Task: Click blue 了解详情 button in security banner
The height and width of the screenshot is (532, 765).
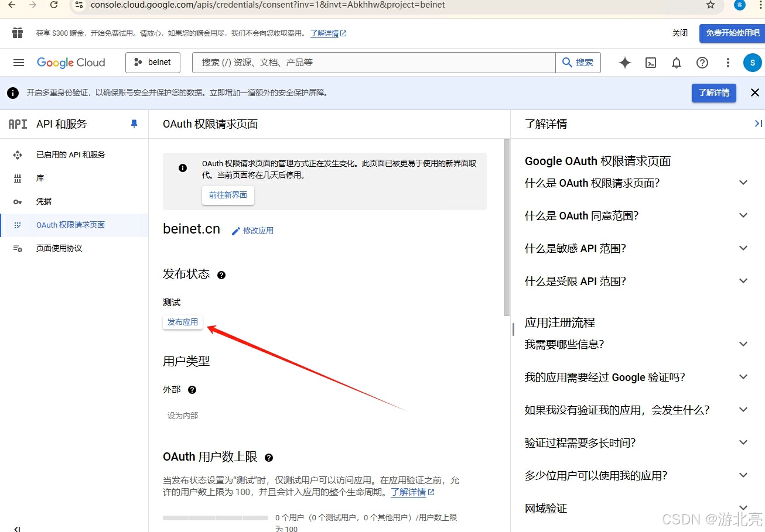Action: coord(714,92)
